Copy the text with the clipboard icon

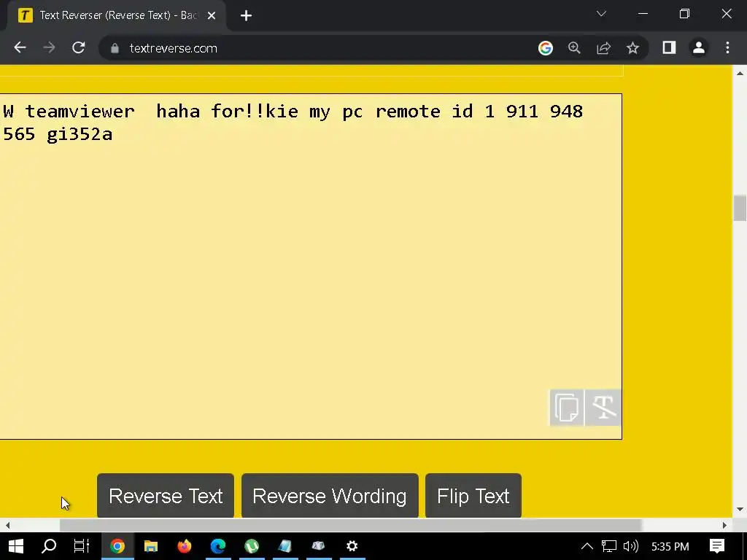pyautogui.click(x=566, y=408)
